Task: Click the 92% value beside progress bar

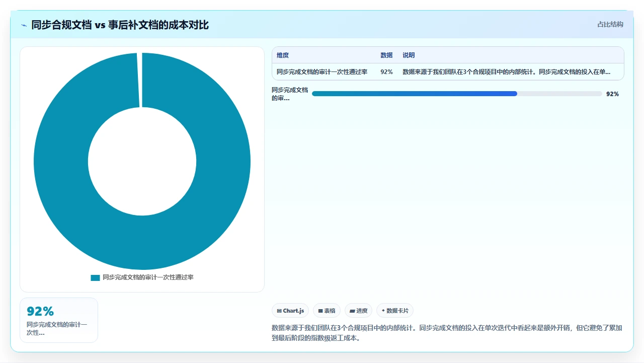Action: tap(612, 94)
